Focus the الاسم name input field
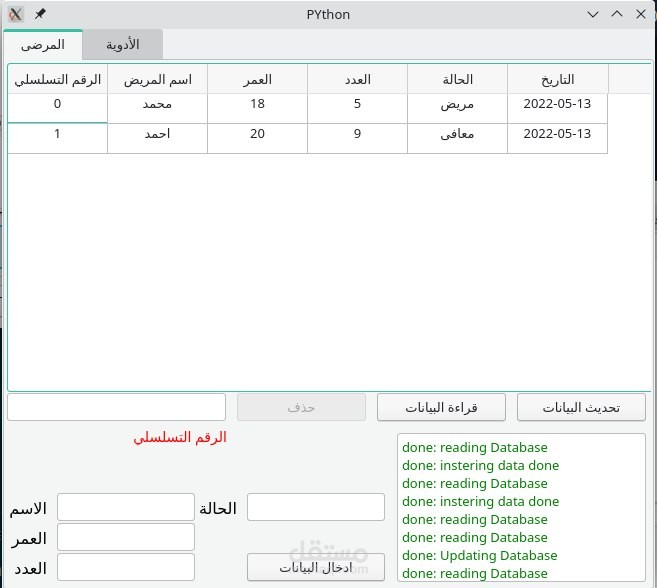 pos(126,507)
